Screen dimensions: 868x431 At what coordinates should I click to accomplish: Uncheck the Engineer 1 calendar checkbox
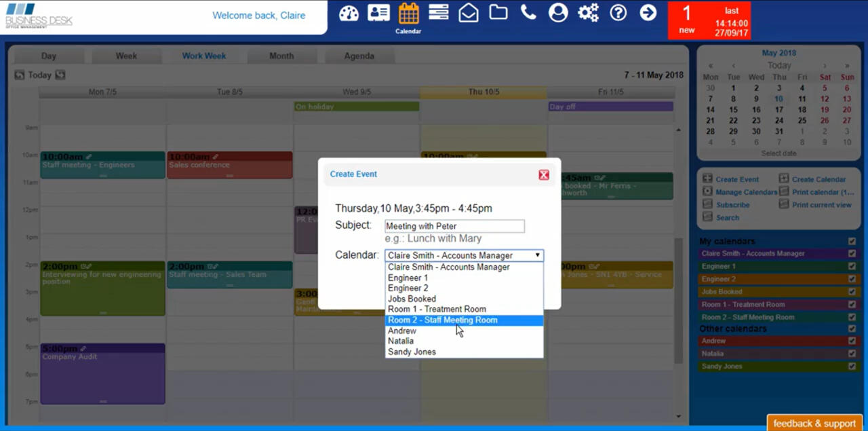tap(852, 267)
